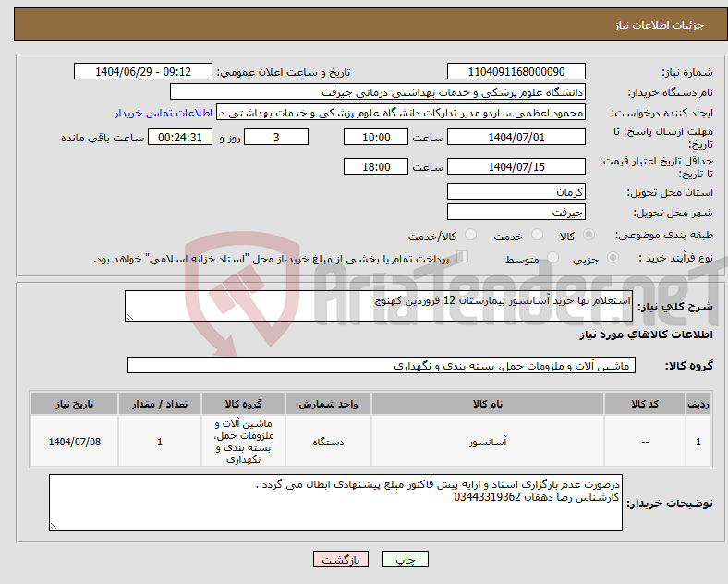Screen dimensions: 728x584
Task: Click the اطلاعات کالاهای مورد نیاز heading
Action: (x=646, y=335)
